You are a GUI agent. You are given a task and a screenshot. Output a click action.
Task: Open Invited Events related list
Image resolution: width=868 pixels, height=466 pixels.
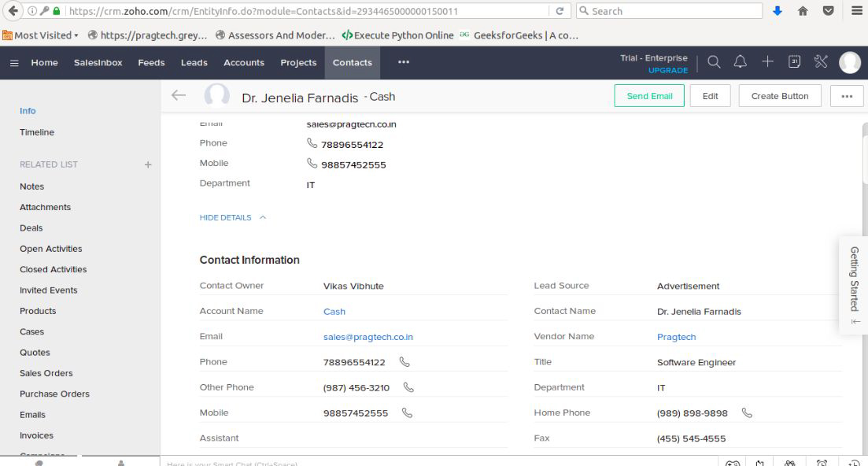tap(49, 290)
